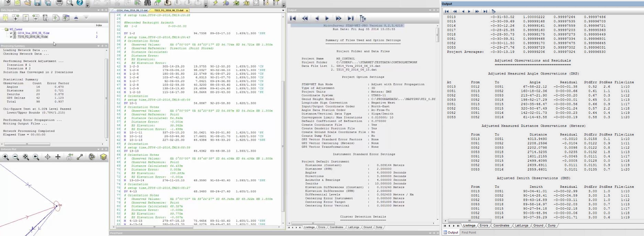Open center Output panel dropdown arrow
644x236 pixels.
pos(430,10)
